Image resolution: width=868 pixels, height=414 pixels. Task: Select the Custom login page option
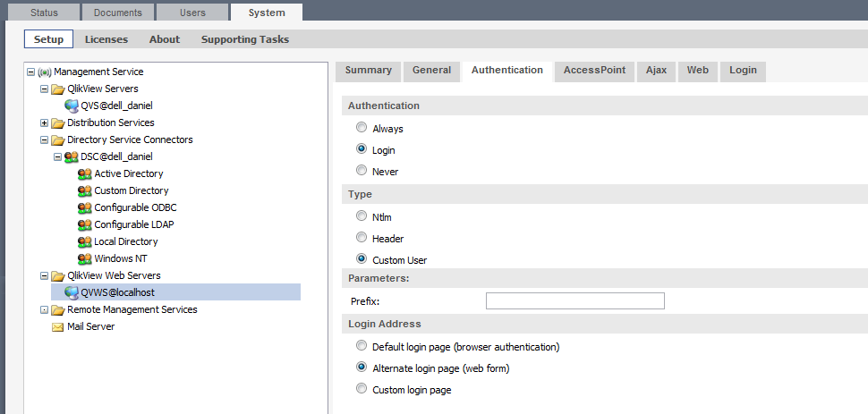click(362, 389)
